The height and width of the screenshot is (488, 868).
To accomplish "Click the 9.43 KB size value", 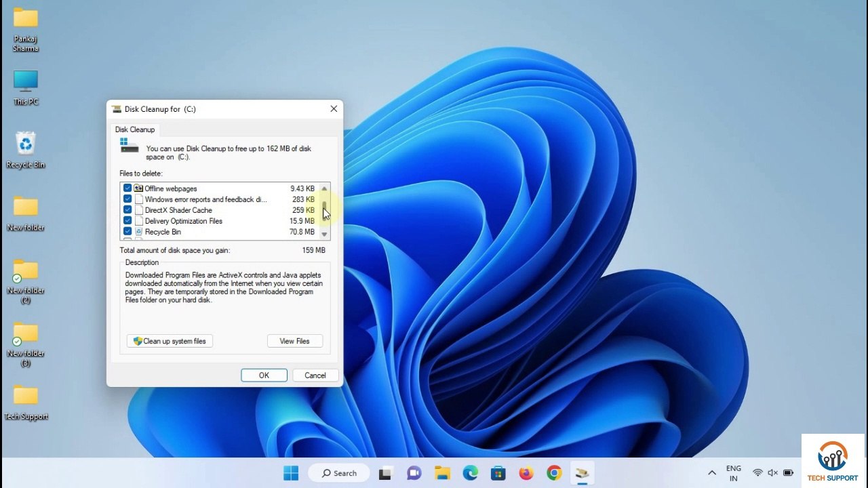I will coord(302,188).
